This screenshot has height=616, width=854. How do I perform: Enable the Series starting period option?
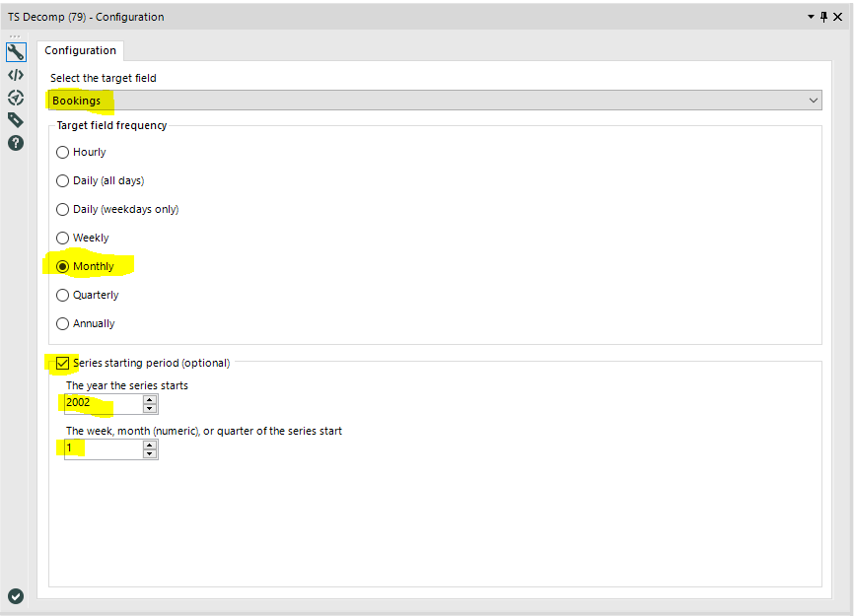[x=63, y=362]
